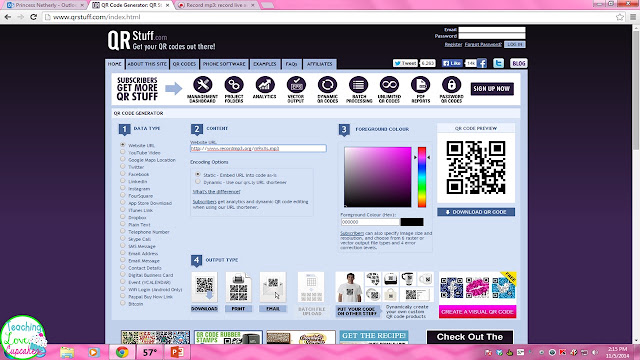Open the FAQs tab
Screen dimensions: 640x360
(291, 64)
